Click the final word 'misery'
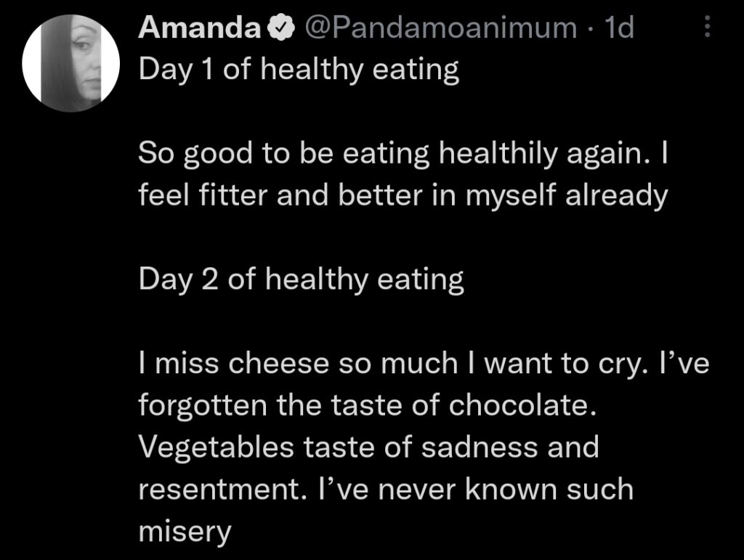Image resolution: width=744 pixels, height=560 pixels. pos(185,532)
